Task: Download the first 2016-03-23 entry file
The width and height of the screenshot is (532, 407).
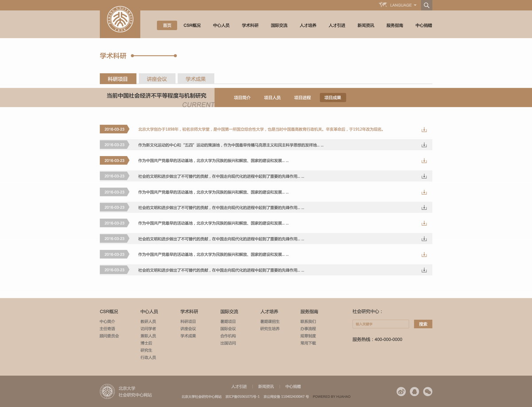Action: (x=424, y=129)
